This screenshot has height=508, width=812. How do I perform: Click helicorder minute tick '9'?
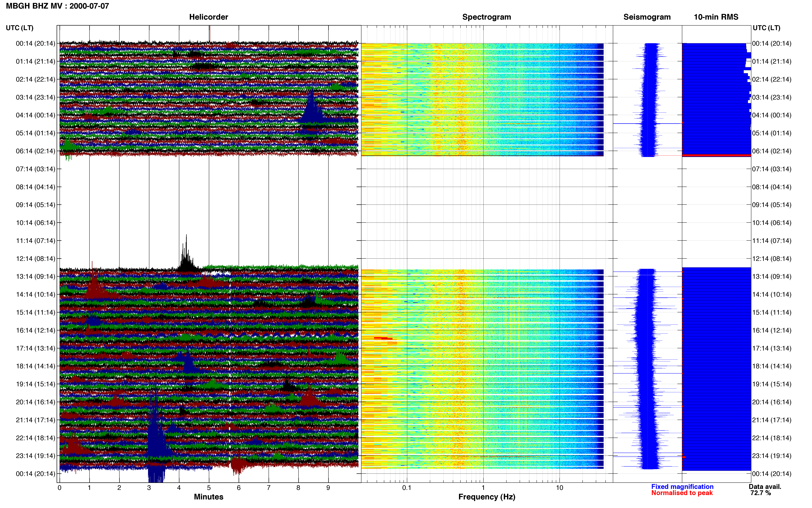coord(328,488)
